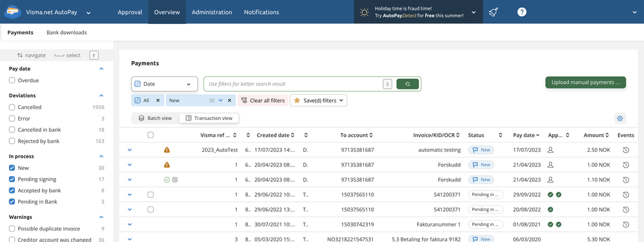The image size is (644, 242).
Task: Expand the holiday banner chevron
Action: pyautogui.click(x=474, y=12)
